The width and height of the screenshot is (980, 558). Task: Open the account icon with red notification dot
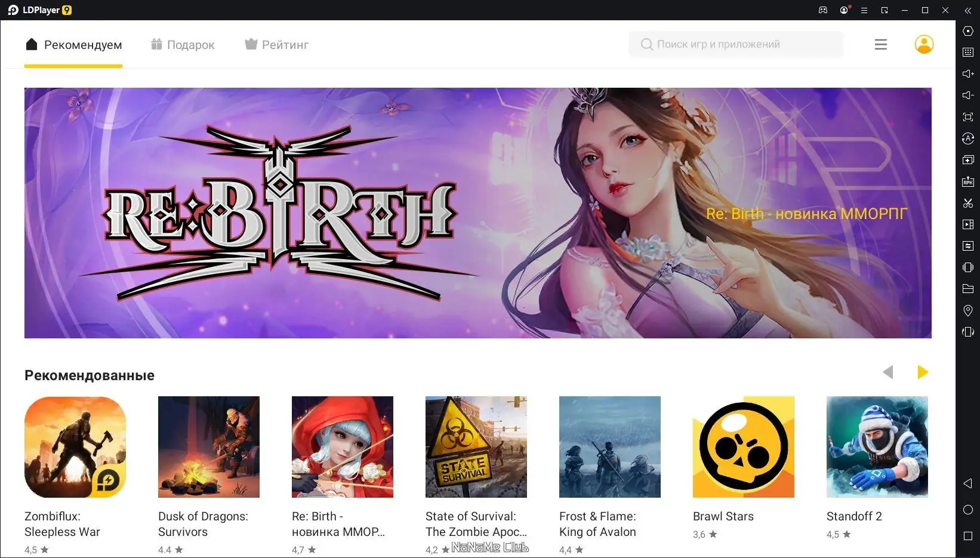(x=844, y=10)
